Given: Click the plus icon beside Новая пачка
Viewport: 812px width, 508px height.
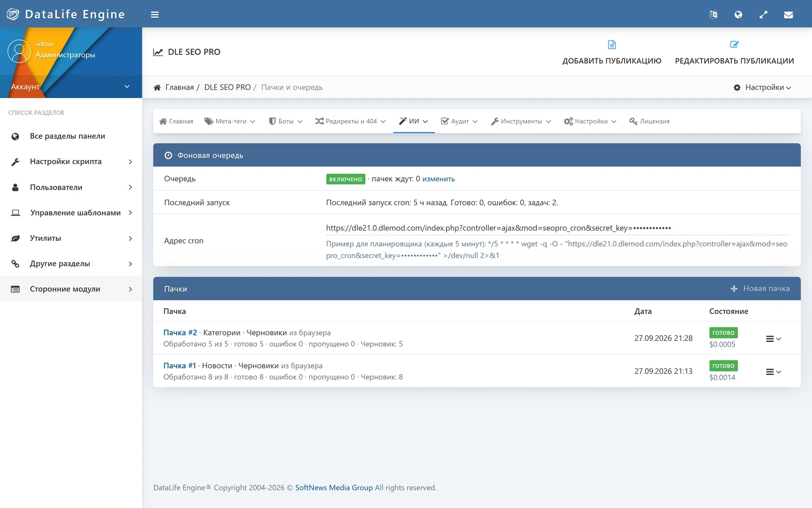Looking at the screenshot, I should (734, 289).
